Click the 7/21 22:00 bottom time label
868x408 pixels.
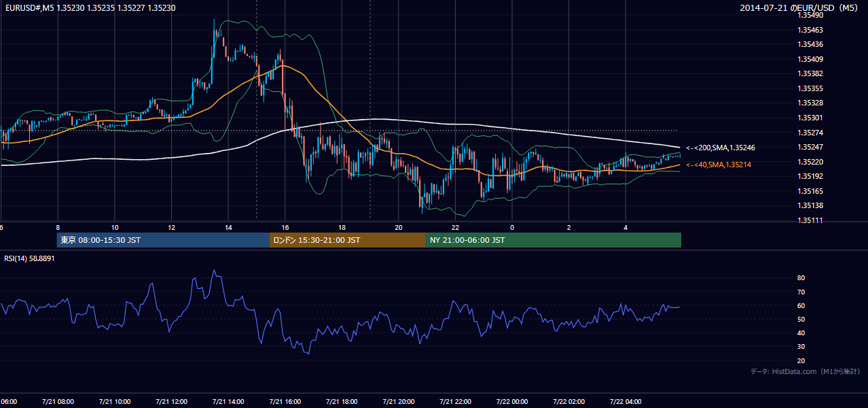[456, 401]
